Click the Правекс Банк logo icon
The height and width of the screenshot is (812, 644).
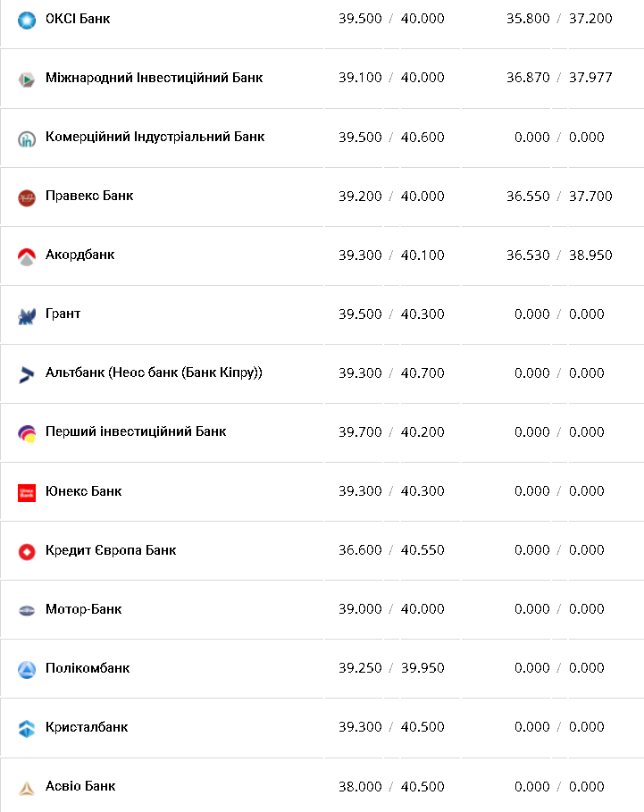click(27, 197)
